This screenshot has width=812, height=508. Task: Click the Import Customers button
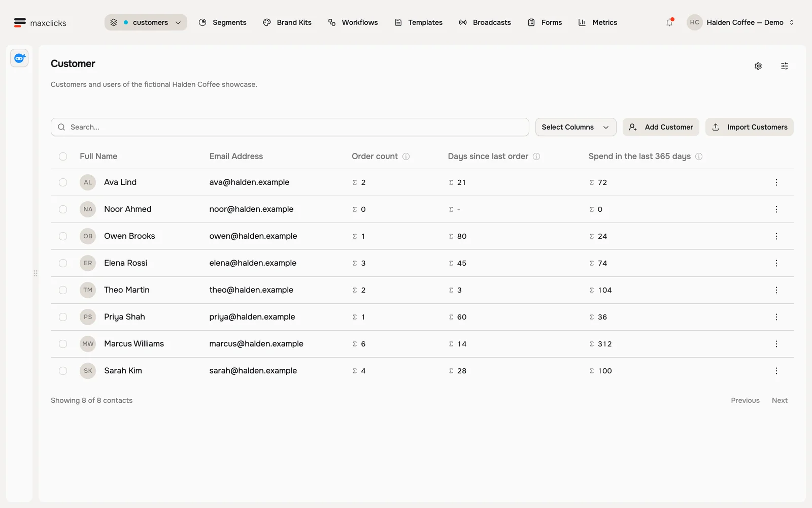(750, 127)
